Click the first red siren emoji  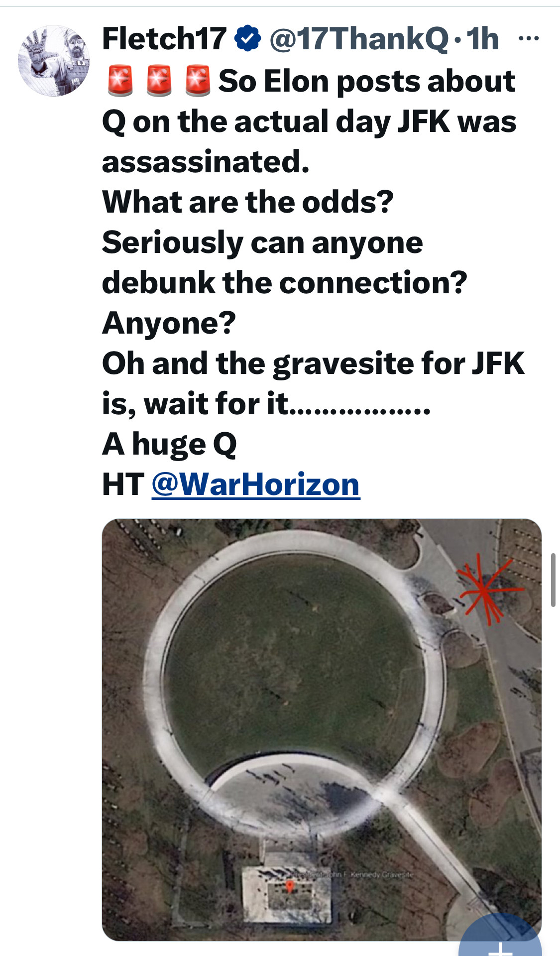click(120, 81)
